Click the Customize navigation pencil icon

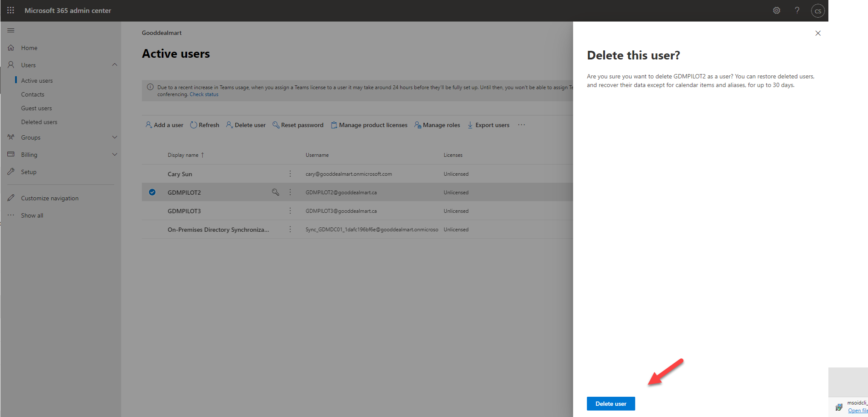coord(11,198)
